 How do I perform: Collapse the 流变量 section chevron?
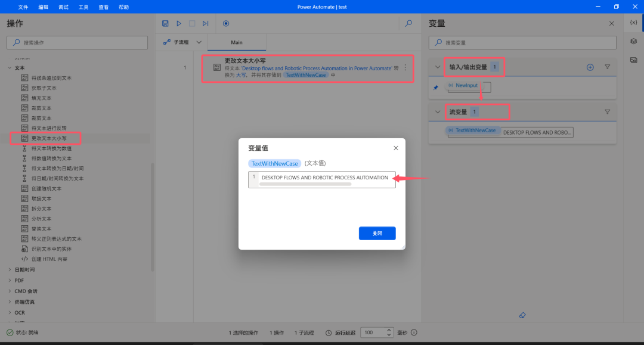point(438,111)
